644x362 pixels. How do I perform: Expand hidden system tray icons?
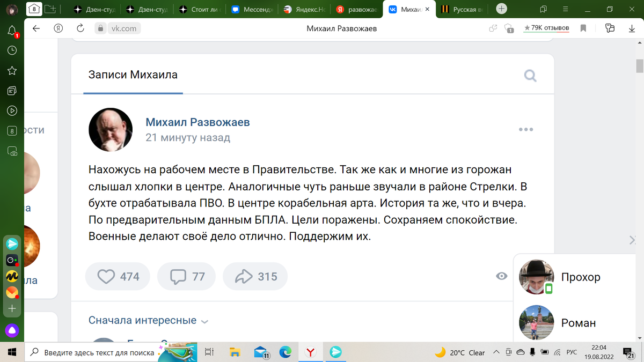point(496,352)
